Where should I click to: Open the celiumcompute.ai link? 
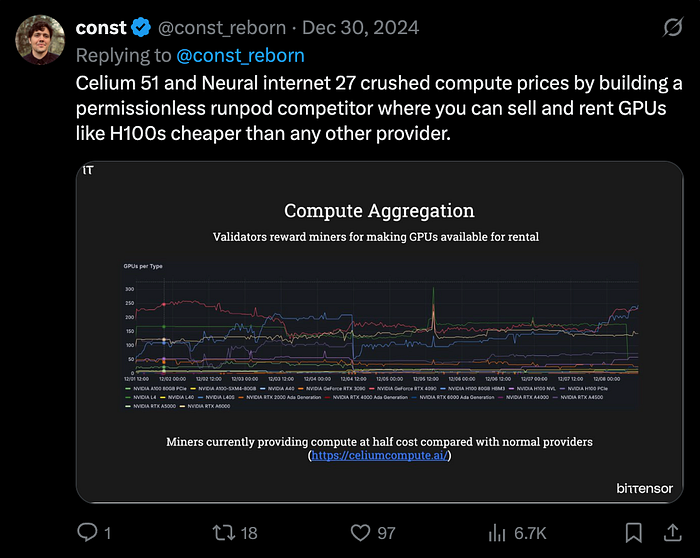(x=379, y=455)
